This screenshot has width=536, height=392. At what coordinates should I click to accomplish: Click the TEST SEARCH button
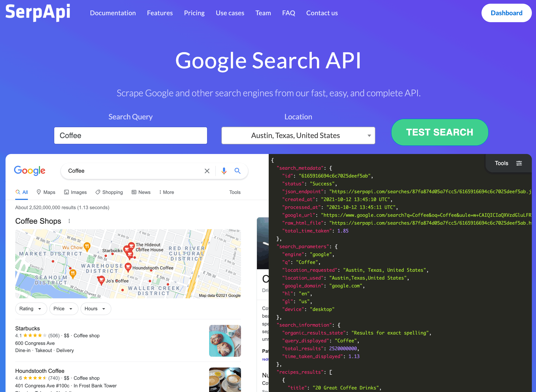[x=440, y=132]
